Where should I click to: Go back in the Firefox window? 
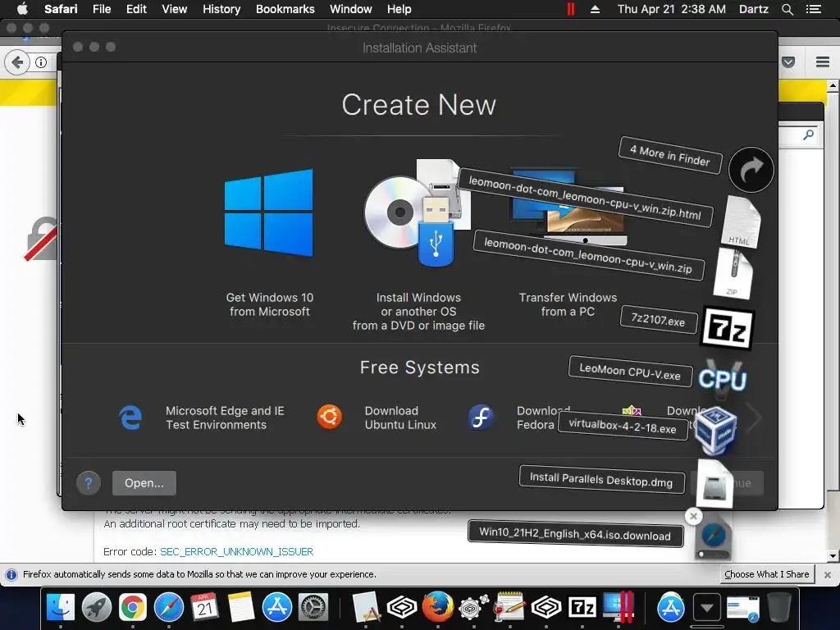coord(17,62)
